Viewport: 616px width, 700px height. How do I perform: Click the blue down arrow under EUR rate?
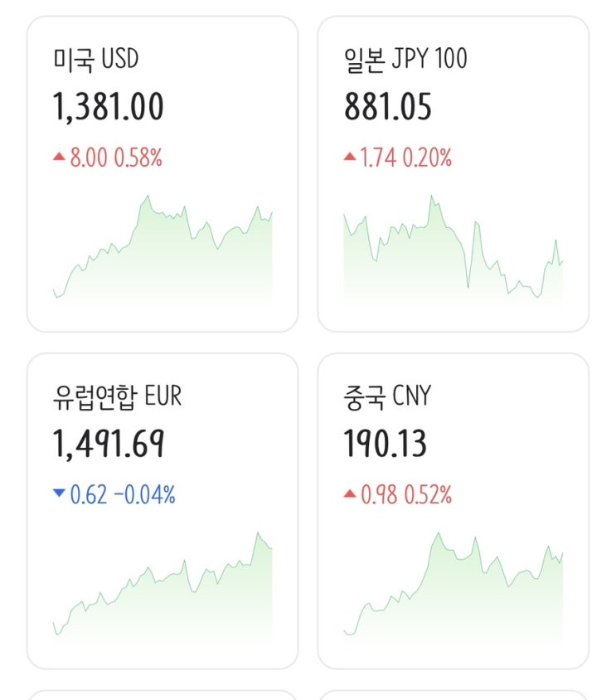click(x=59, y=494)
